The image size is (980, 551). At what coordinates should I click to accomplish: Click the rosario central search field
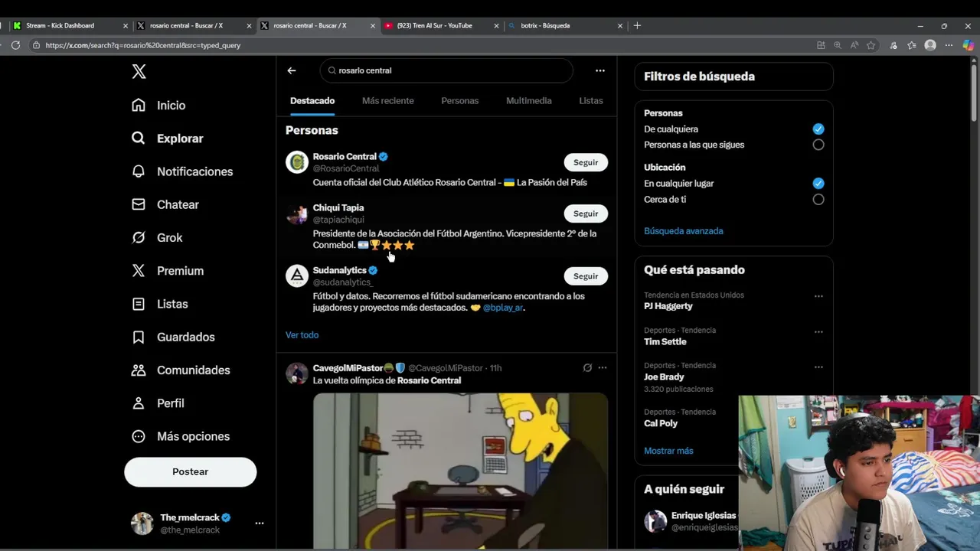point(446,70)
